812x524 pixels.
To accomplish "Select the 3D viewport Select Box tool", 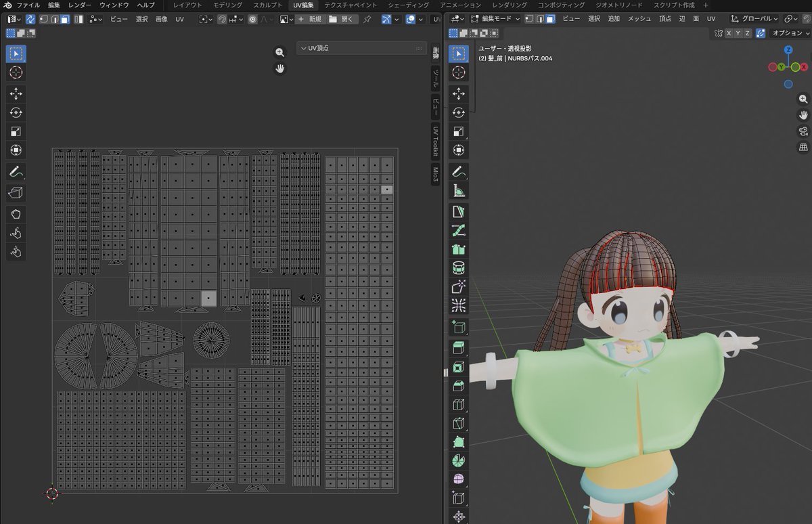I will pos(459,53).
